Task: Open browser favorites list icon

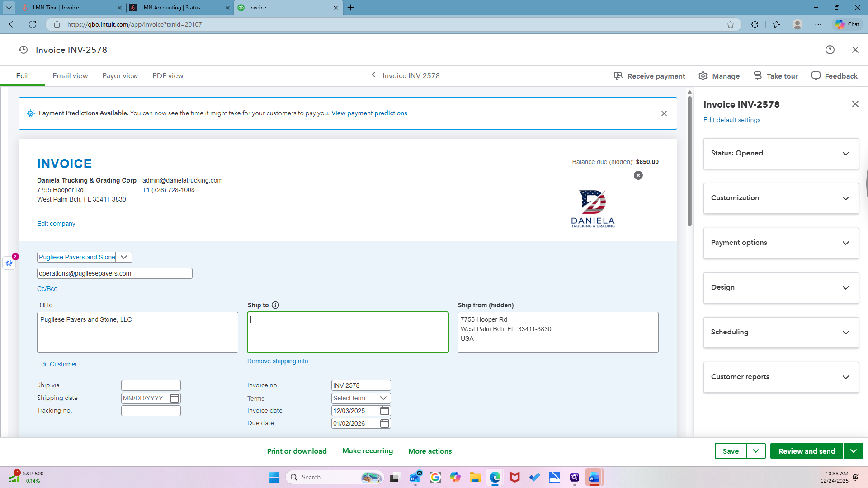Action: pyautogui.click(x=777, y=24)
